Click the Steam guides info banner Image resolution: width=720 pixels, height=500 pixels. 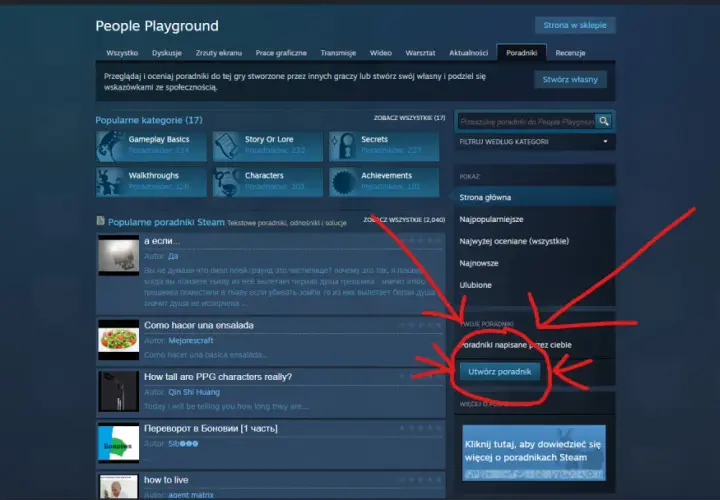point(534,453)
